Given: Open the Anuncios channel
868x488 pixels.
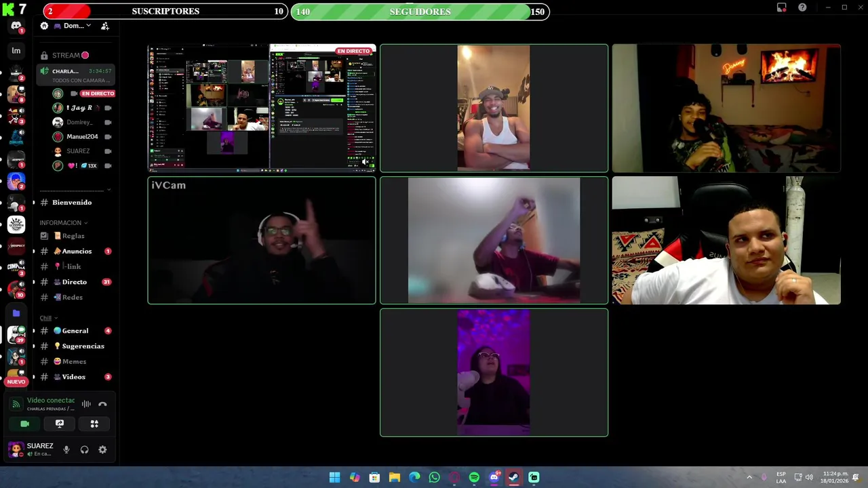Looking at the screenshot, I should (75, 251).
